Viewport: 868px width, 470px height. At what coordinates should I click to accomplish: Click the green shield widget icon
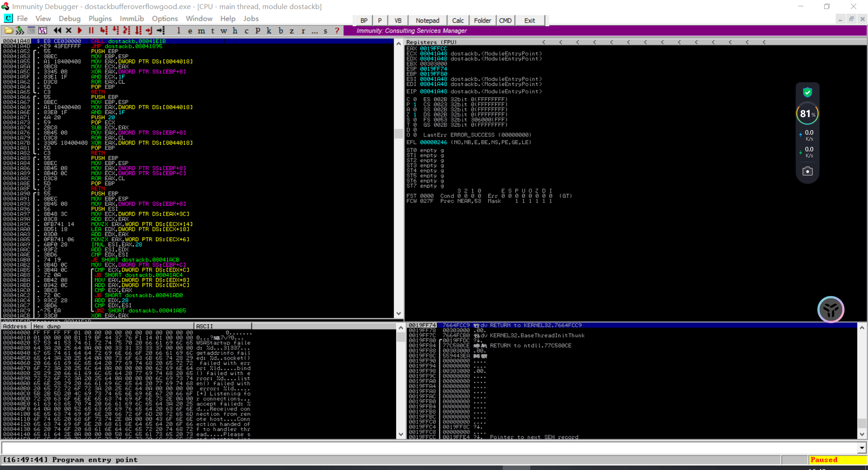[x=807, y=93]
